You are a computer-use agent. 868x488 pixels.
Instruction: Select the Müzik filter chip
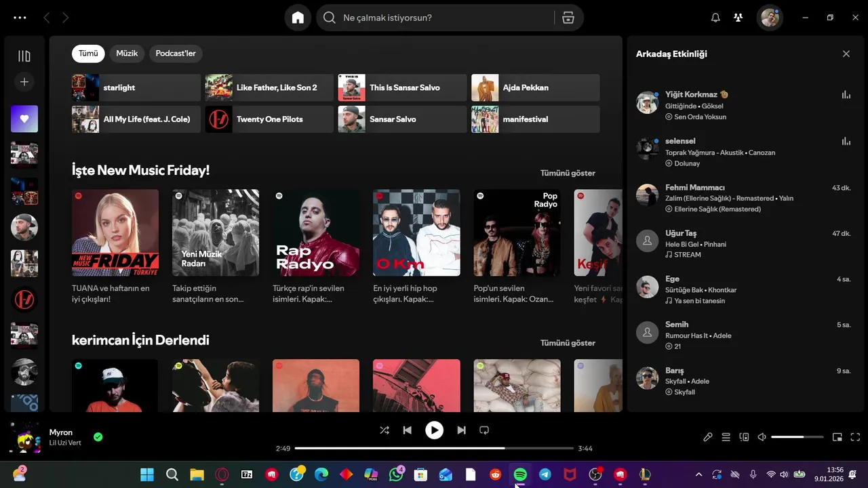point(127,54)
